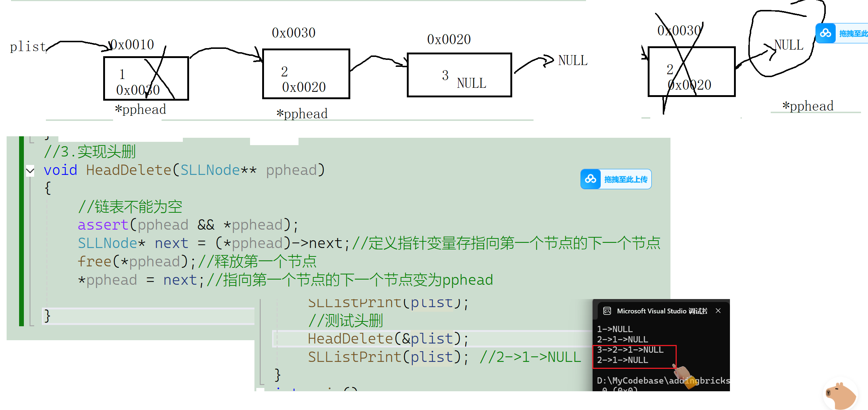Click the plist label in the diagram

[x=28, y=47]
